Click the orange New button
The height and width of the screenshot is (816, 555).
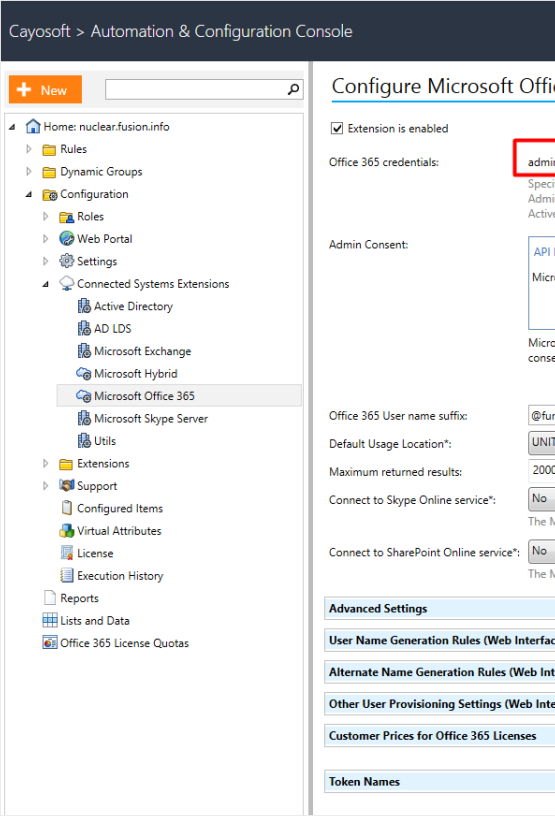45,90
